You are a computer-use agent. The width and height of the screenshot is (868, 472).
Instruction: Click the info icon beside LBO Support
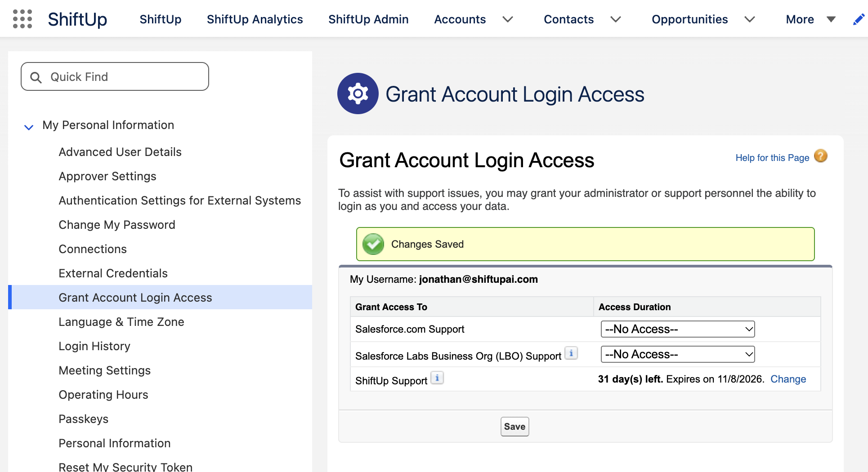point(571,353)
